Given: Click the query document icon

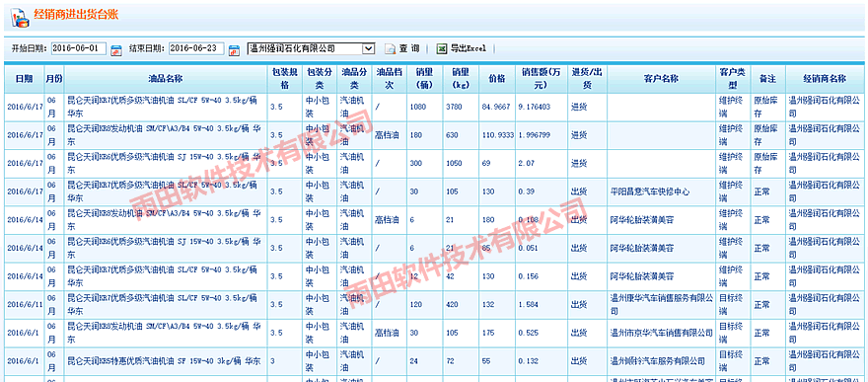Looking at the screenshot, I should click(x=390, y=49).
